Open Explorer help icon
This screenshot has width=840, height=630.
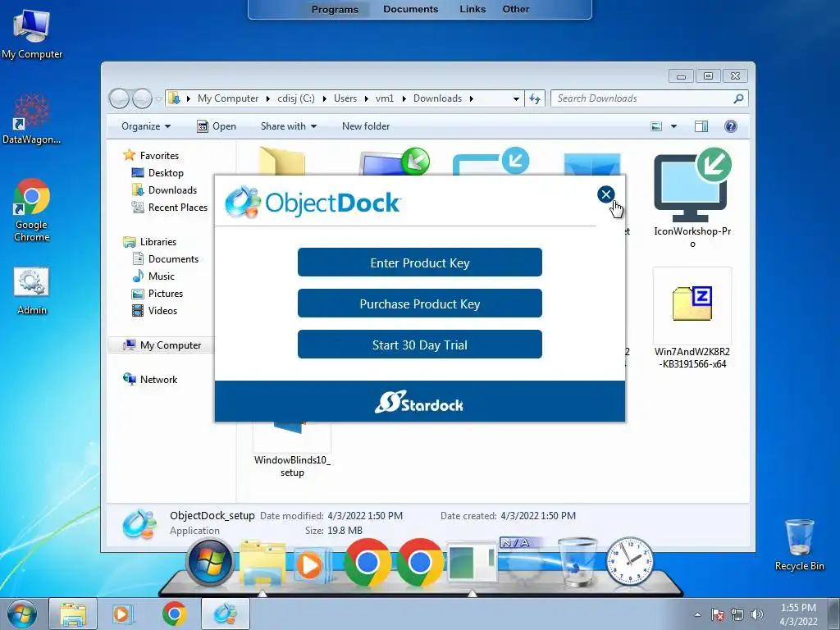click(730, 126)
